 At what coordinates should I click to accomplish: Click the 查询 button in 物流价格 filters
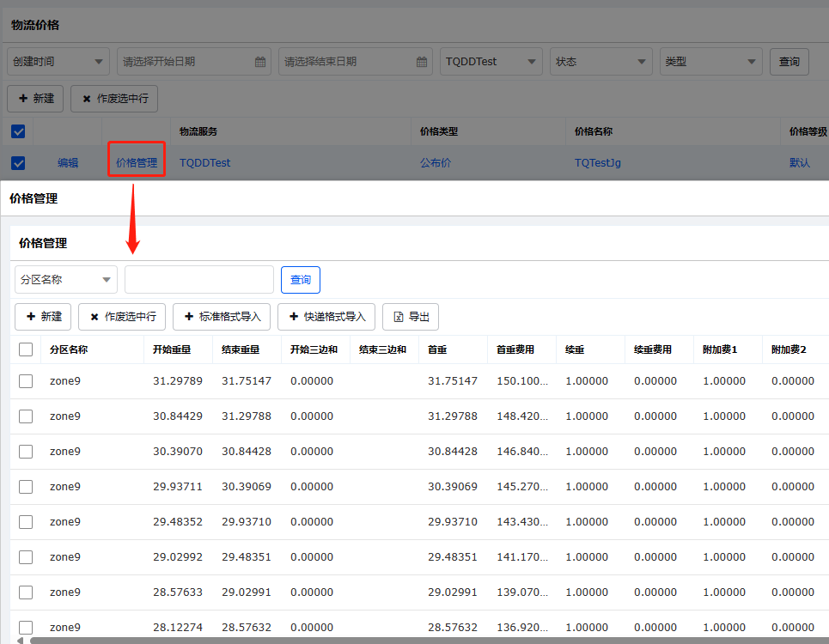click(789, 62)
